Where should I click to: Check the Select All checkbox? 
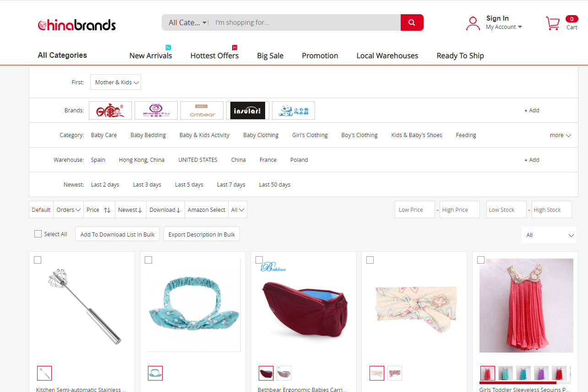pos(38,234)
